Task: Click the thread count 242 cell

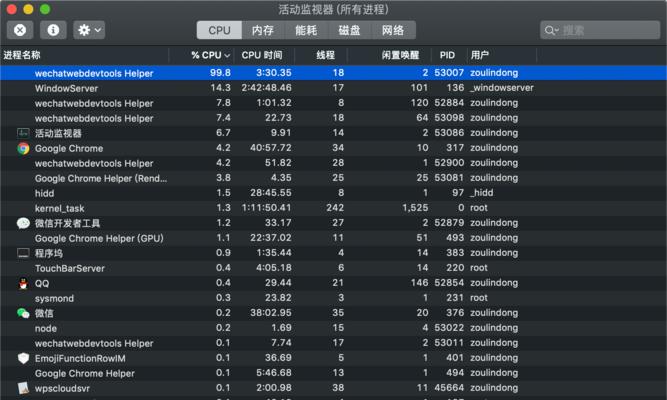Action: [335, 208]
